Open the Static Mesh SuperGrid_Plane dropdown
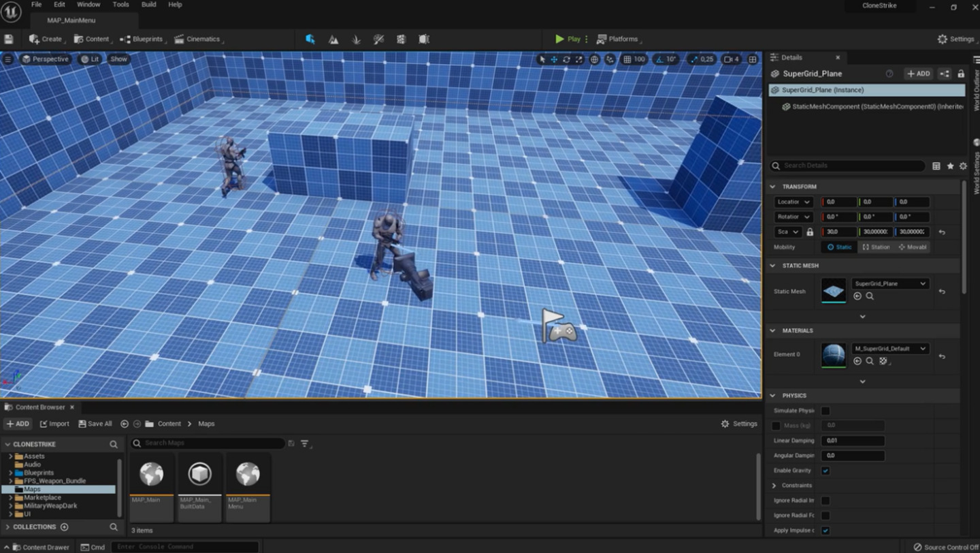The height and width of the screenshot is (553, 980). click(x=889, y=284)
